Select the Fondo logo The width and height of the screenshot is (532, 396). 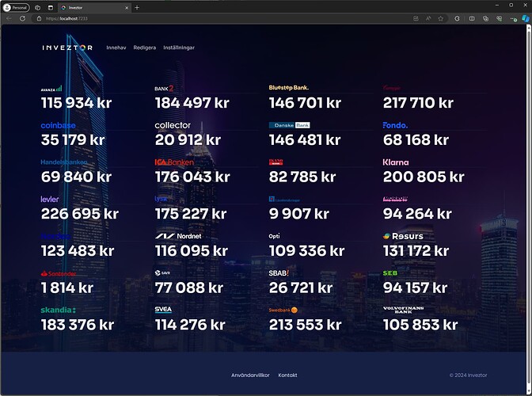tap(395, 125)
